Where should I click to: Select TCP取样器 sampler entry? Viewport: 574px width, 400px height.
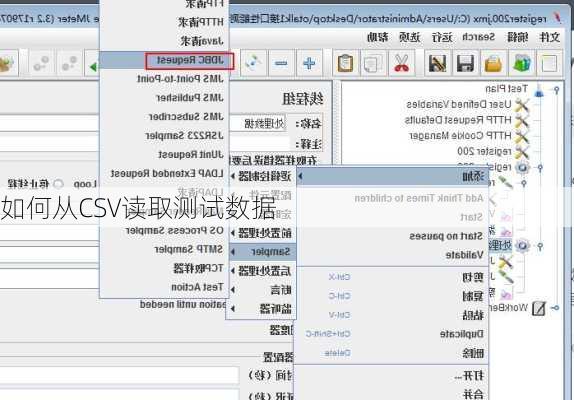164,268
